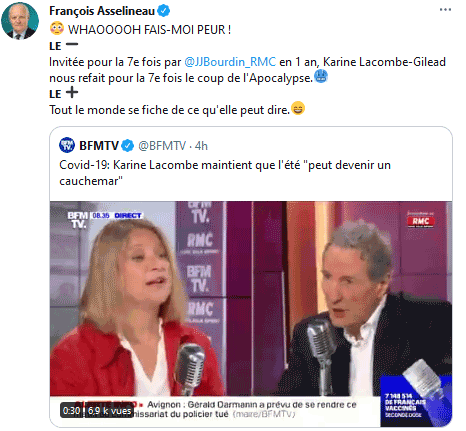Open the quoted tweet text about Karine Lacombe

click(225, 173)
